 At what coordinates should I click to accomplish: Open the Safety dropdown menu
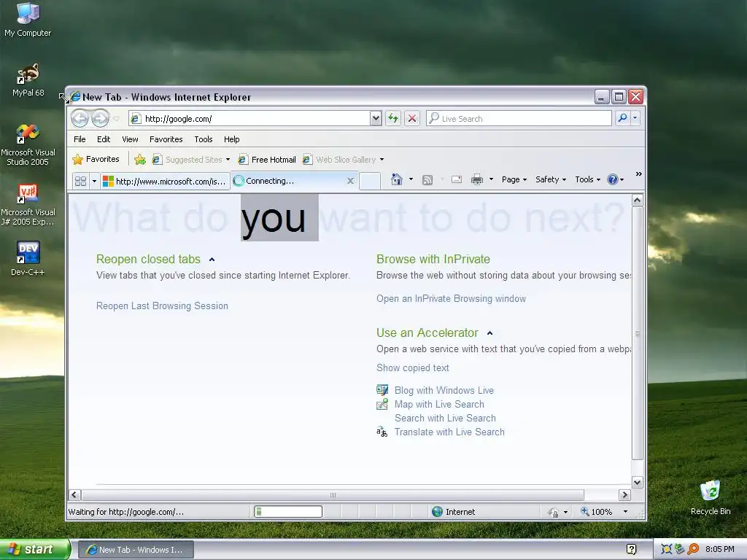(551, 179)
